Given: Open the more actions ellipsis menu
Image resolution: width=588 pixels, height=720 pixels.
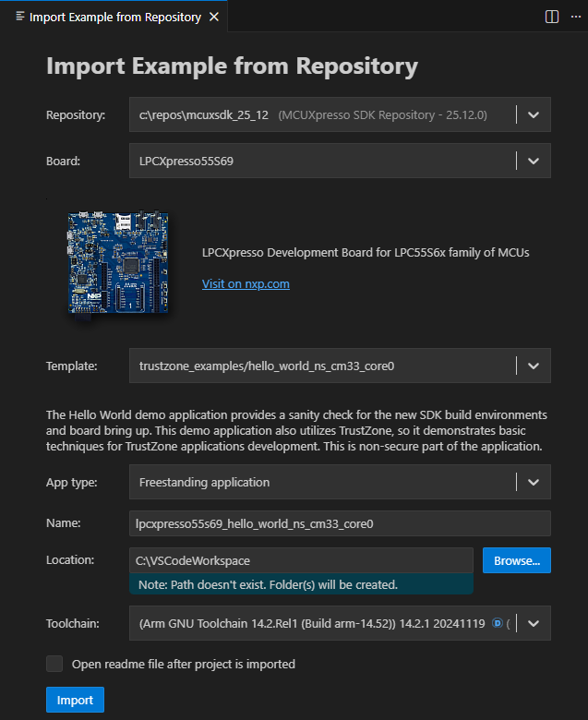Looking at the screenshot, I should (576, 17).
